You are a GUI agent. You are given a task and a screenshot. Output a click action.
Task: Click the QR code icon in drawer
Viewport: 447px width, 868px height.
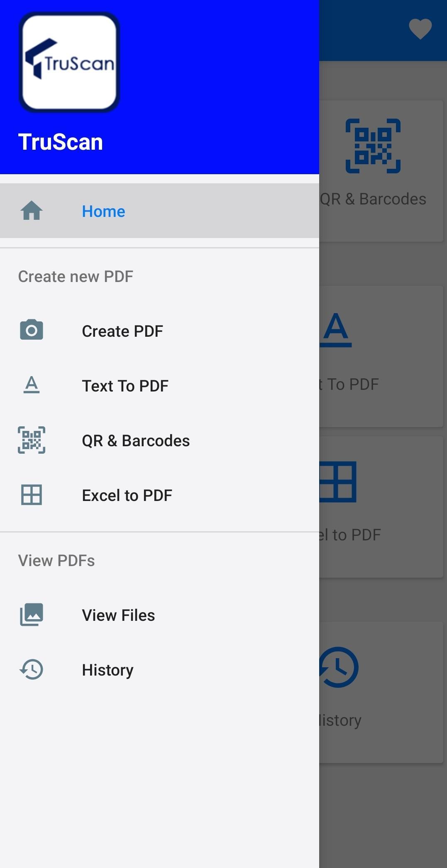(32, 440)
